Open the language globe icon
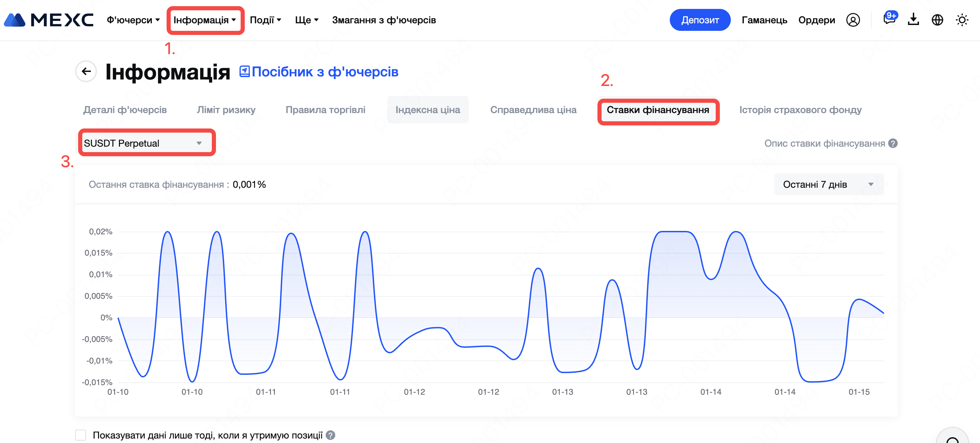The image size is (980, 443). coord(937,20)
